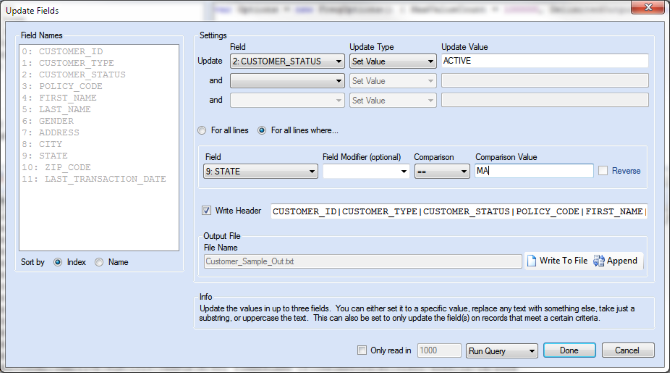Open the condition Field dropdown showing 9: STATE
Viewport: 670px width, 373px height.
click(x=260, y=171)
